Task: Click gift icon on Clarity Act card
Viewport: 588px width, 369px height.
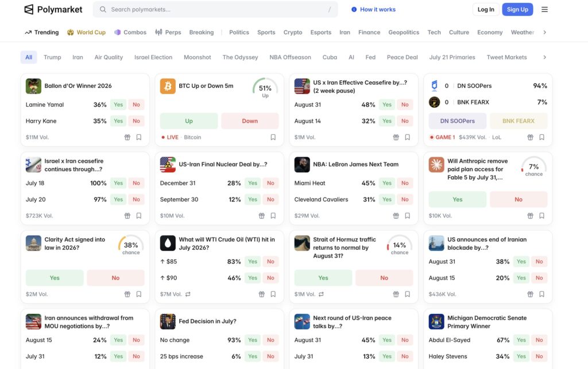Action: pos(127,294)
